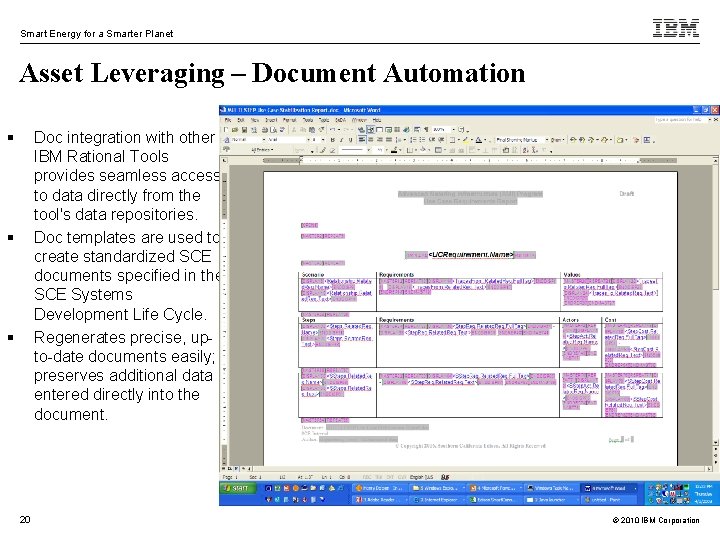Viewport: 720px width, 540px height.
Task: Open the Window menu in Word
Action: pos(360,120)
